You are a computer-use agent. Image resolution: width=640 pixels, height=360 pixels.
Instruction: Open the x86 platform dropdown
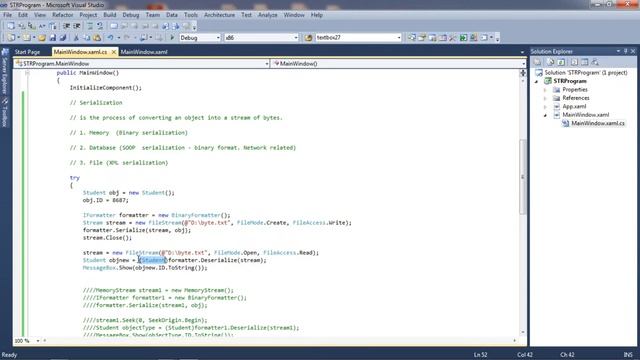296,38
